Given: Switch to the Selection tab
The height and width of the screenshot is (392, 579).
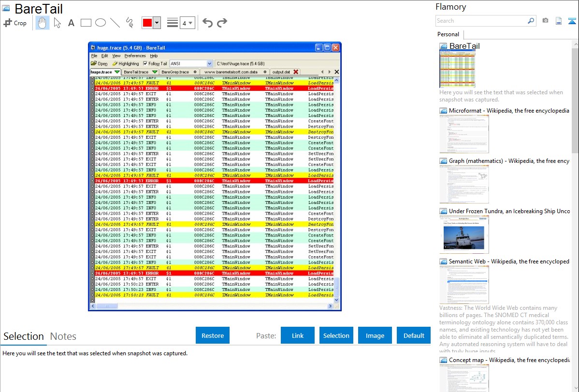Looking at the screenshot, I should tap(24, 336).
